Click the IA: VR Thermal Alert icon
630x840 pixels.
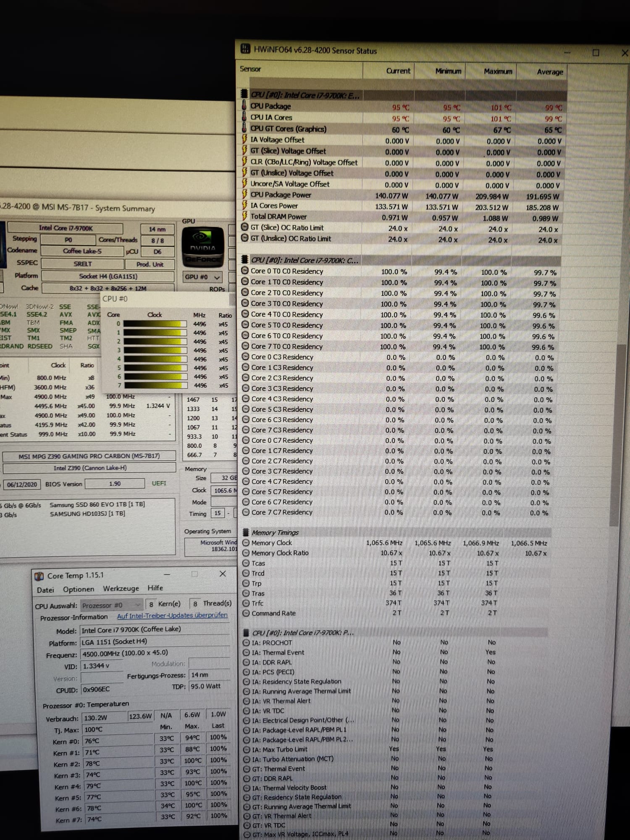(247, 701)
